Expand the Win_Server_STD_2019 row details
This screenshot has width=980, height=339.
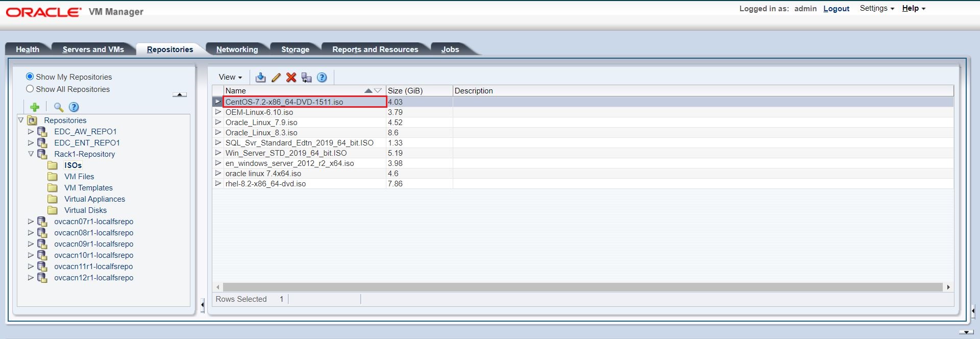pos(218,153)
